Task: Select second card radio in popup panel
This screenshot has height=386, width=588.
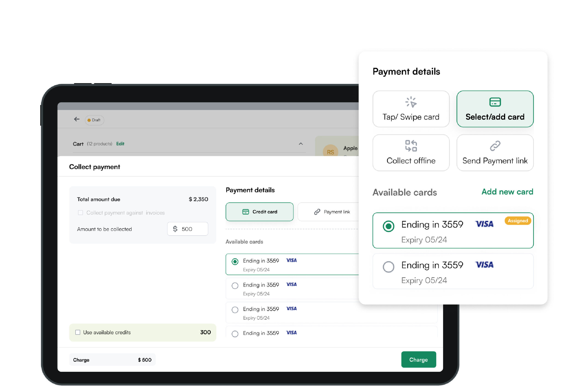Action: tap(388, 266)
